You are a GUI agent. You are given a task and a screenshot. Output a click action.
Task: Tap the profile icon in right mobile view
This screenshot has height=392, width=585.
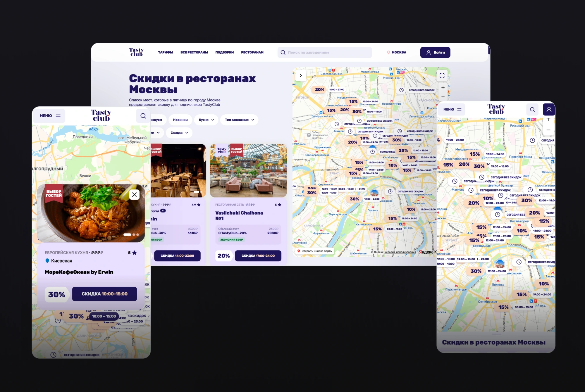pos(549,109)
